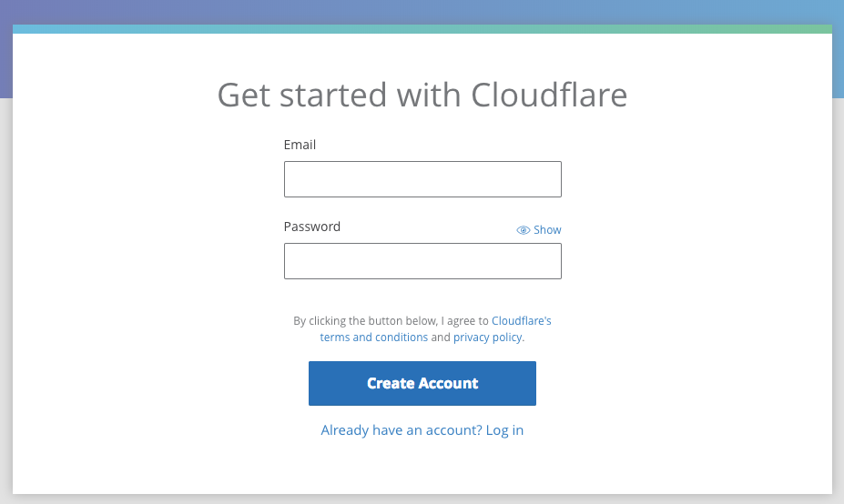Click the Create Account button
The height and width of the screenshot is (504, 844).
tap(422, 384)
